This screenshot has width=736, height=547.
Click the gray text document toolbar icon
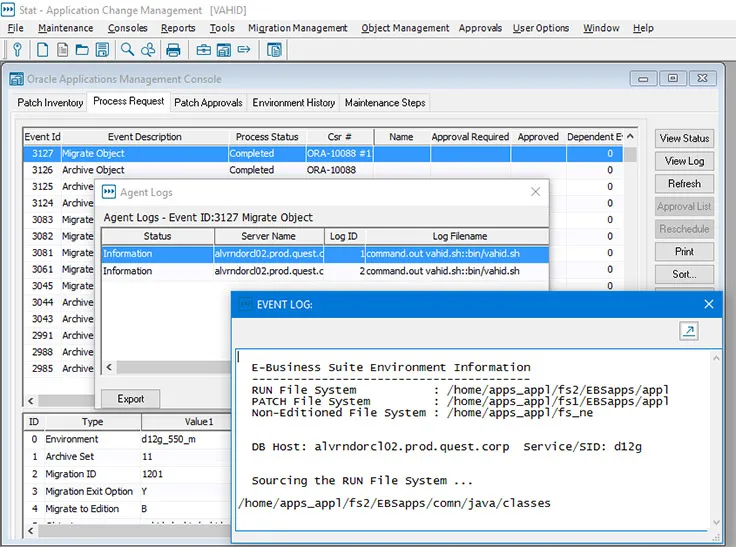(x=62, y=49)
